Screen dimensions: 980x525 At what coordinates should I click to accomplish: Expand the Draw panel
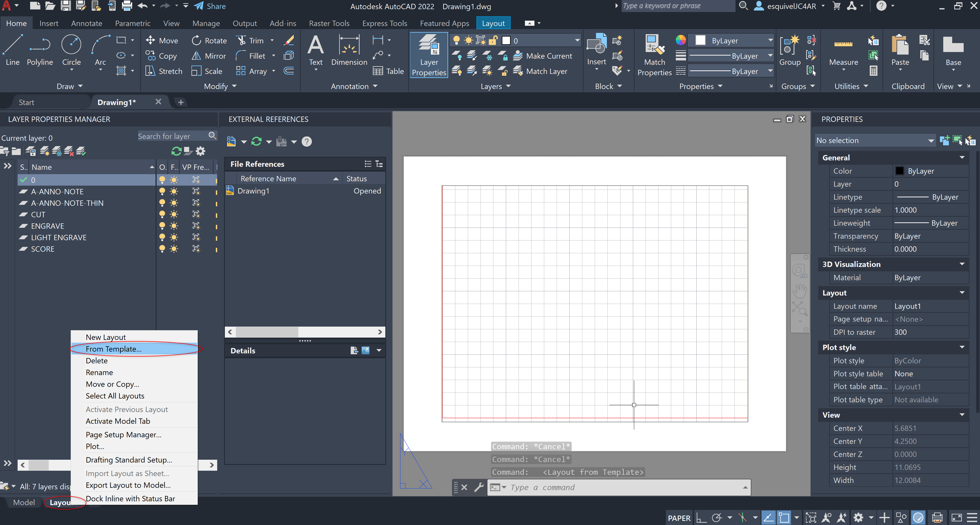pyautogui.click(x=70, y=86)
